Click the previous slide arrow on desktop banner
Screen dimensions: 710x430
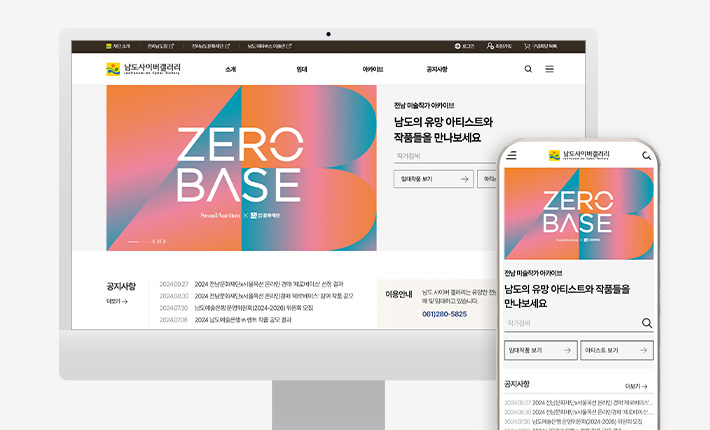154,242
